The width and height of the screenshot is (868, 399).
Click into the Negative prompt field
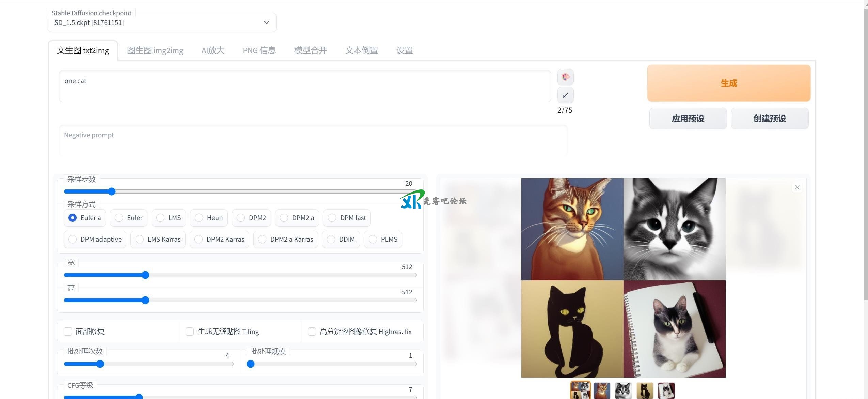click(x=313, y=140)
